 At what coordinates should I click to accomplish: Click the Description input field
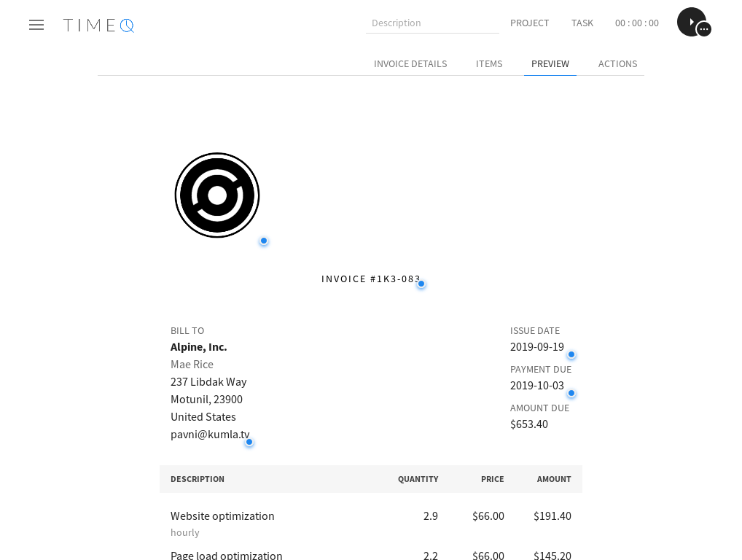432,23
